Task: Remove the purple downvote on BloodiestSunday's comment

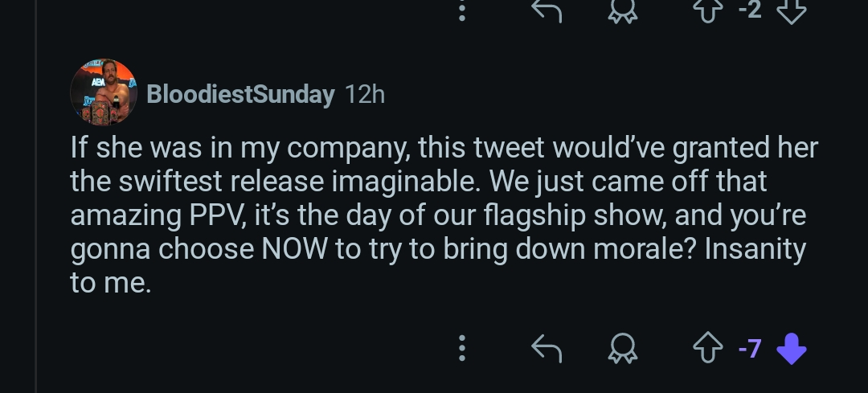Action: [792, 348]
